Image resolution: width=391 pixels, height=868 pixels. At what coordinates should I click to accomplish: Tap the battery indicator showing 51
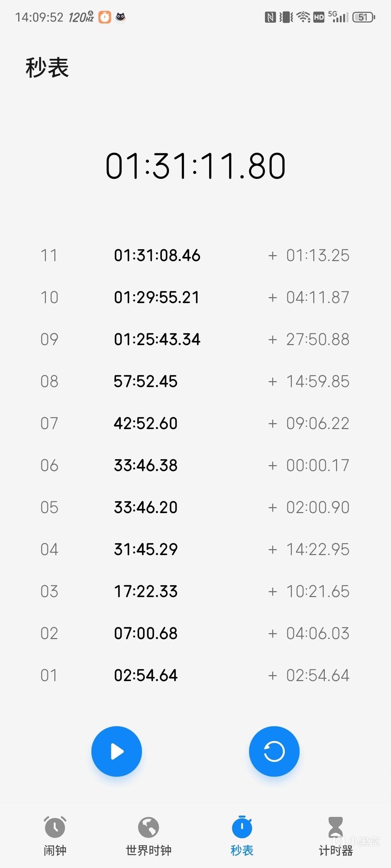tap(364, 17)
